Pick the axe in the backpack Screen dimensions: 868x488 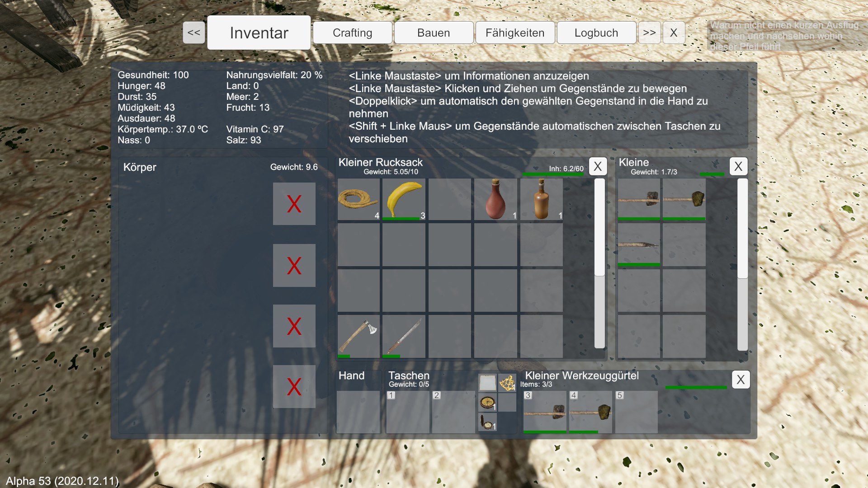pyautogui.click(x=358, y=336)
